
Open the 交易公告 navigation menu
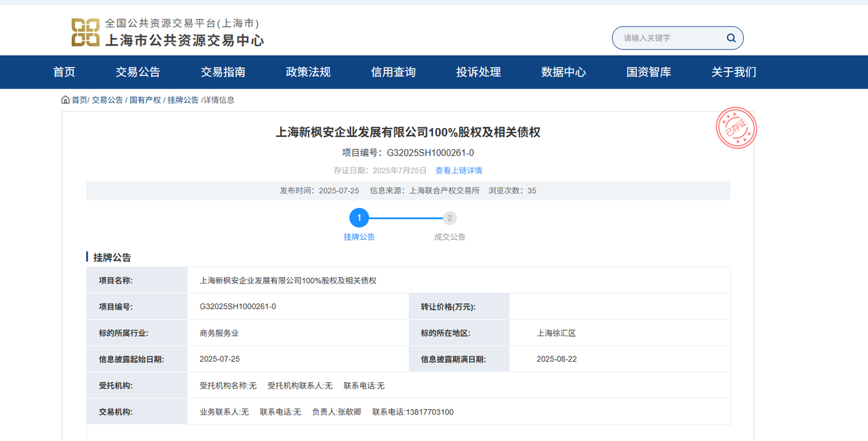click(x=138, y=72)
